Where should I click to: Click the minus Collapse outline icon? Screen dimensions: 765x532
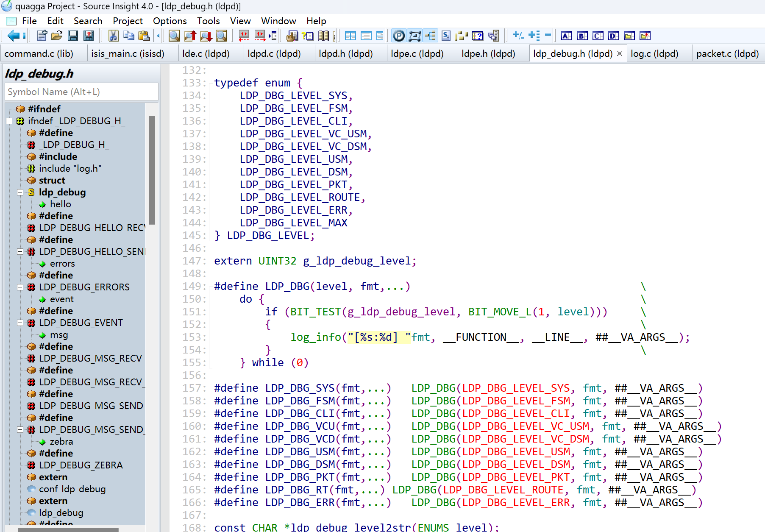[x=548, y=36]
